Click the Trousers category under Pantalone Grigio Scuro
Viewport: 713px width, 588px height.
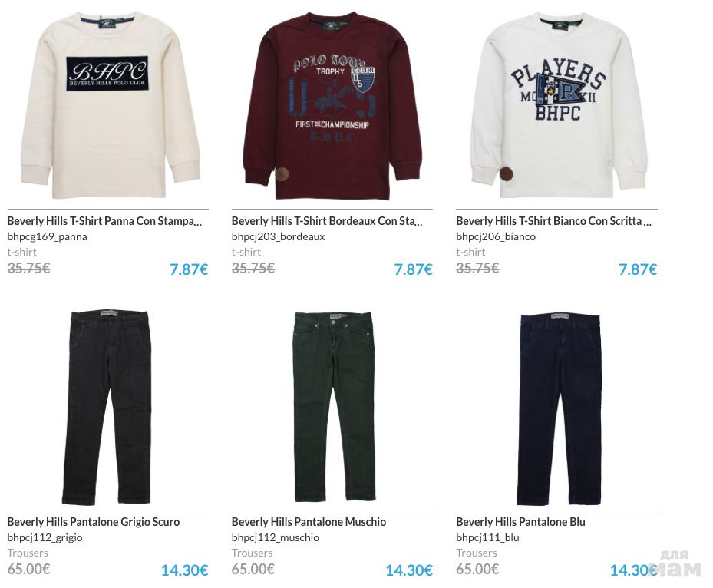click(x=28, y=553)
